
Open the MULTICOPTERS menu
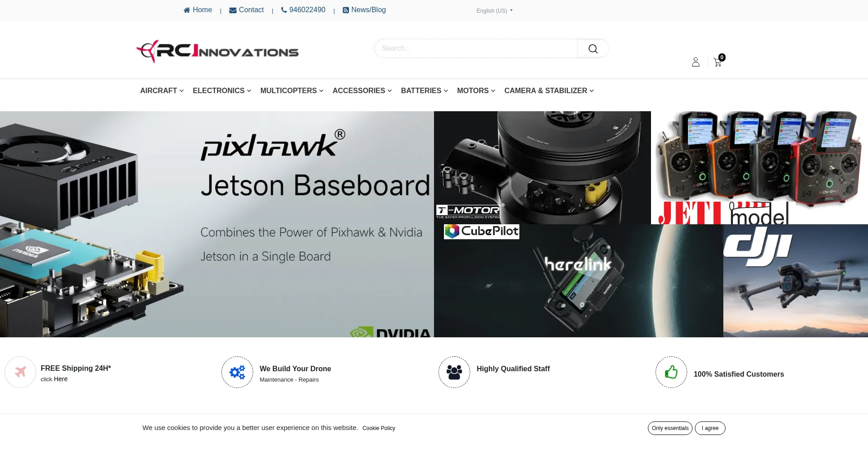pos(292,90)
